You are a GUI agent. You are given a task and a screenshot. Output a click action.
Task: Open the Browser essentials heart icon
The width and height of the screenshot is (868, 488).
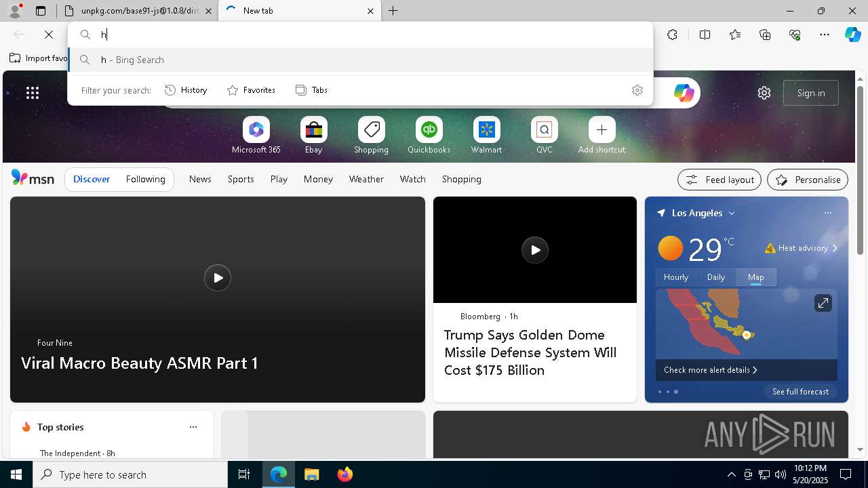point(795,35)
